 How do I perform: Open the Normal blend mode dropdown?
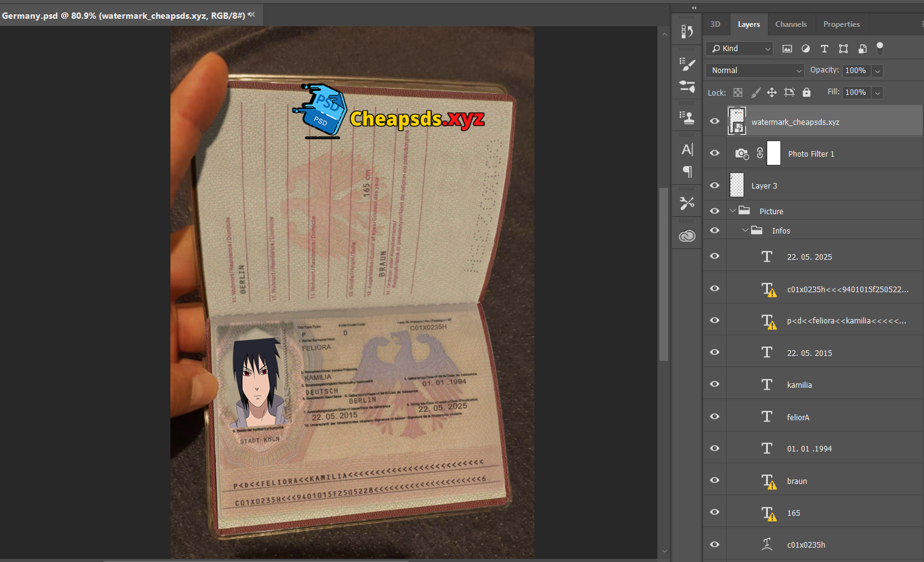pos(755,71)
